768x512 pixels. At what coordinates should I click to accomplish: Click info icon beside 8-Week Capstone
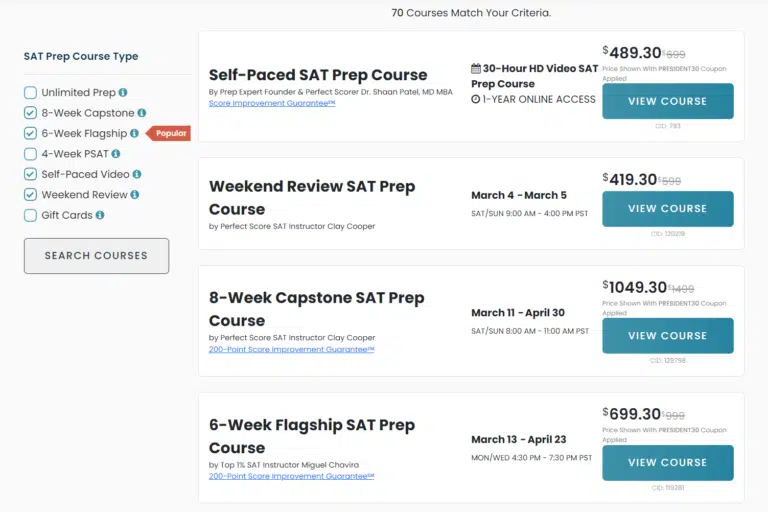point(141,113)
